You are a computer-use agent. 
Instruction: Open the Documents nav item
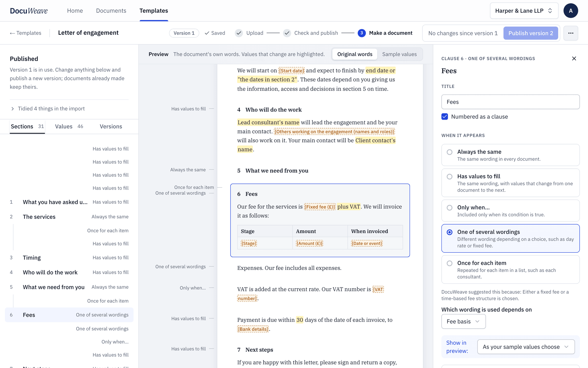(x=111, y=11)
